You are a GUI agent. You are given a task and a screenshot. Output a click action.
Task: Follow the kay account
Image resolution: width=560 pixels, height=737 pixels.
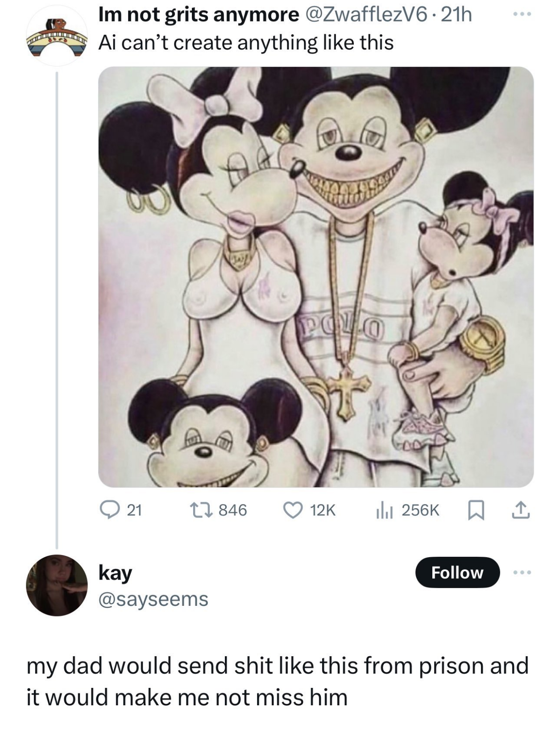[457, 572]
